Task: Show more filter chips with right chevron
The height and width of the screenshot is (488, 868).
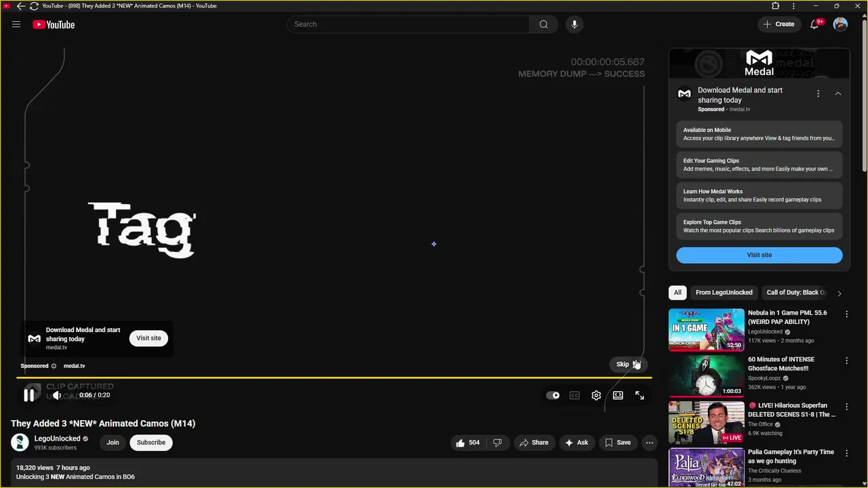Action: pos(839,293)
